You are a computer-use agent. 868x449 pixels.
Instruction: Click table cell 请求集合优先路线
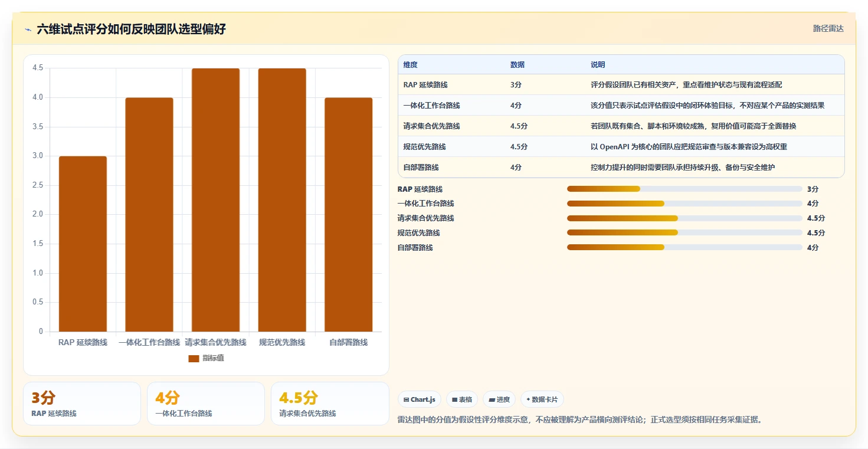[432, 126]
